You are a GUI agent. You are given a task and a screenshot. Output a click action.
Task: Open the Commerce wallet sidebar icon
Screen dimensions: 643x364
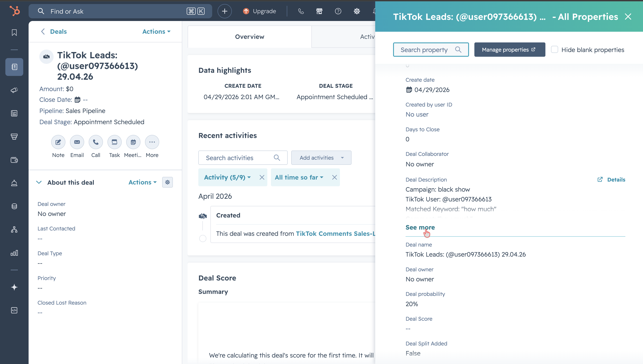pos(14,160)
